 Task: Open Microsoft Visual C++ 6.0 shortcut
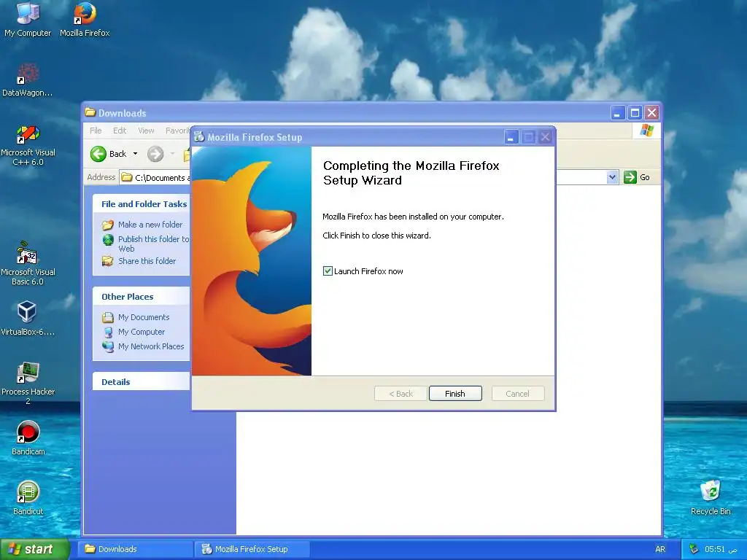(28, 145)
